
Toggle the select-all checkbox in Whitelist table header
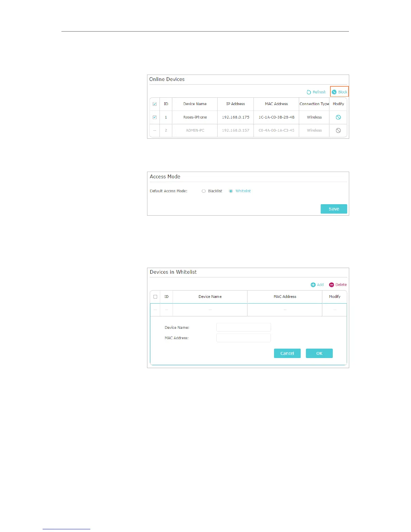(x=155, y=297)
